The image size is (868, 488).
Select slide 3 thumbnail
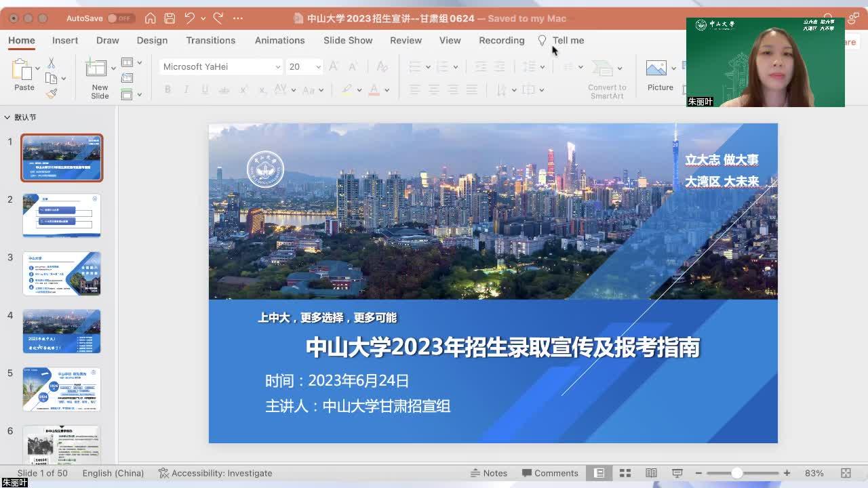point(62,274)
